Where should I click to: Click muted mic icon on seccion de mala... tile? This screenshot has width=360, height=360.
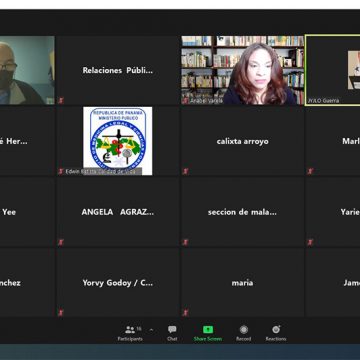(x=186, y=242)
